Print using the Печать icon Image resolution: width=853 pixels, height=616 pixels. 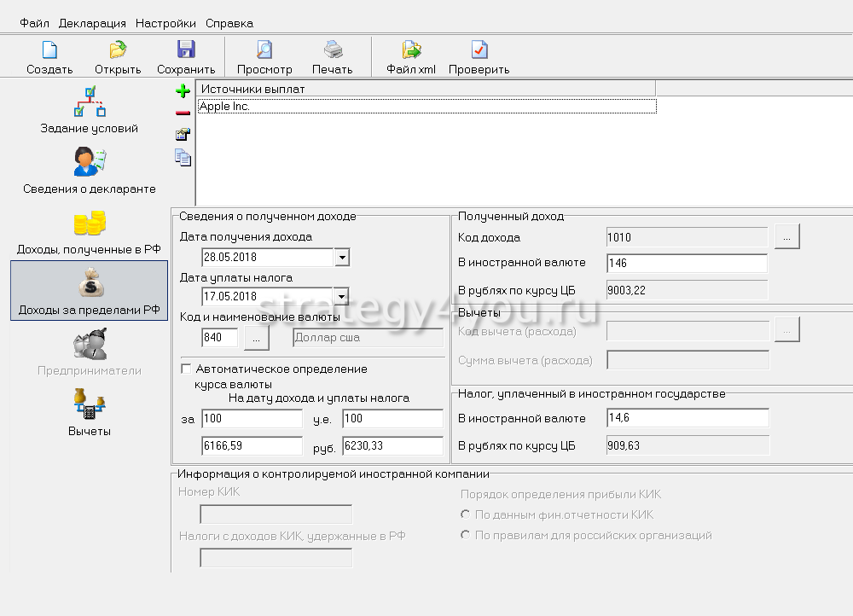[332, 51]
